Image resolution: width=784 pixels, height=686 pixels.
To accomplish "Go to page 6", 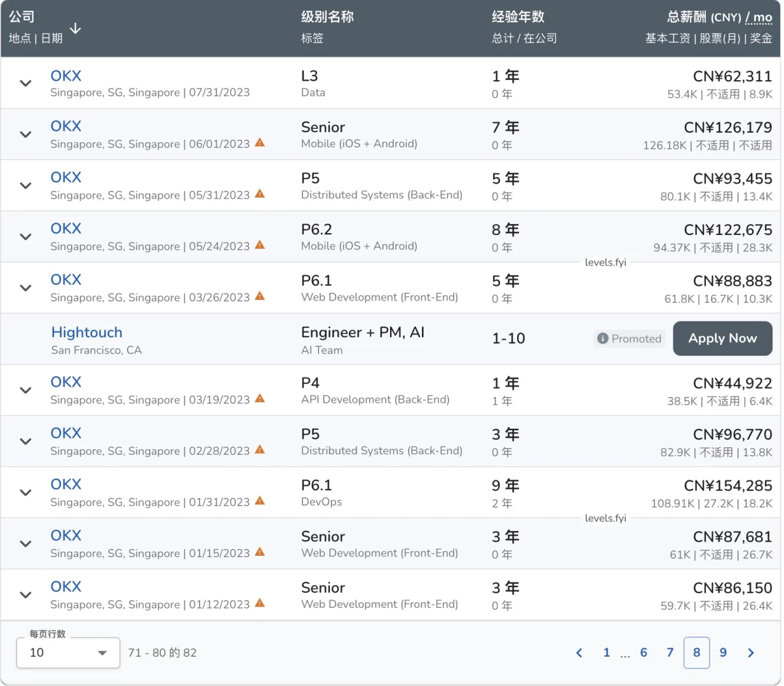I will click(644, 653).
